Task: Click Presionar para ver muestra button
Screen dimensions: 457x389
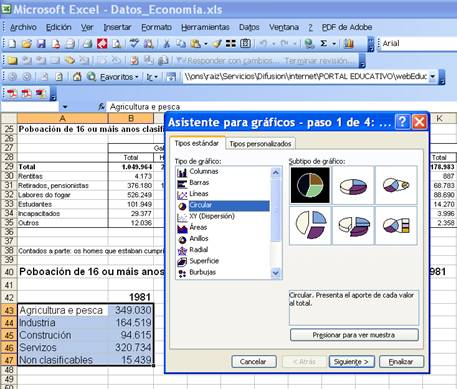Action: [354, 335]
